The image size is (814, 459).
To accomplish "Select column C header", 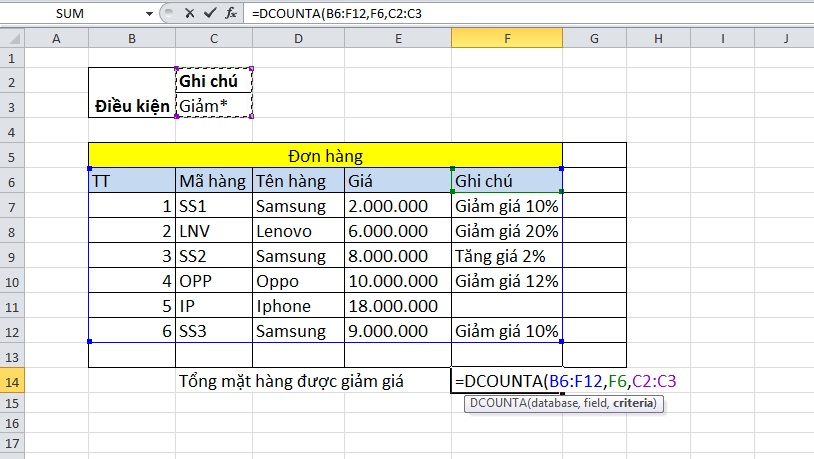I will (213, 38).
